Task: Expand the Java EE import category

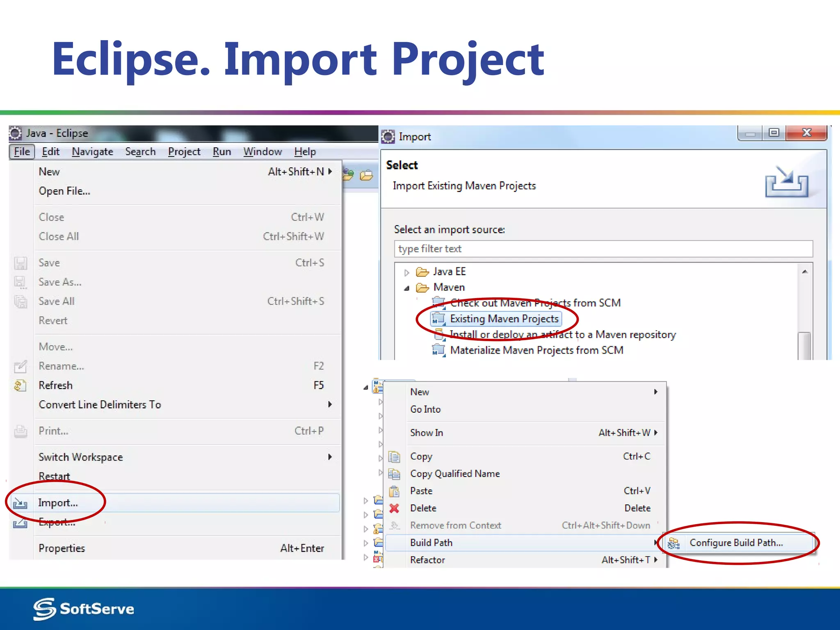Action: [x=406, y=272]
